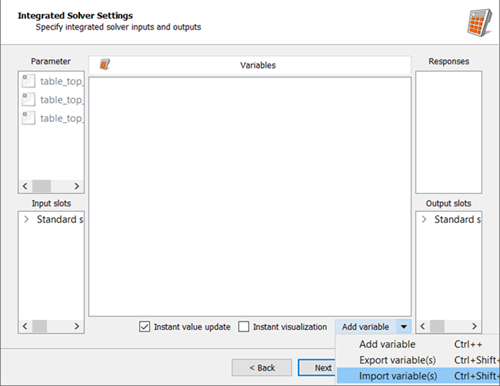Select the Standard slots label under Input slots
The image size is (500, 386).
[x=60, y=219]
